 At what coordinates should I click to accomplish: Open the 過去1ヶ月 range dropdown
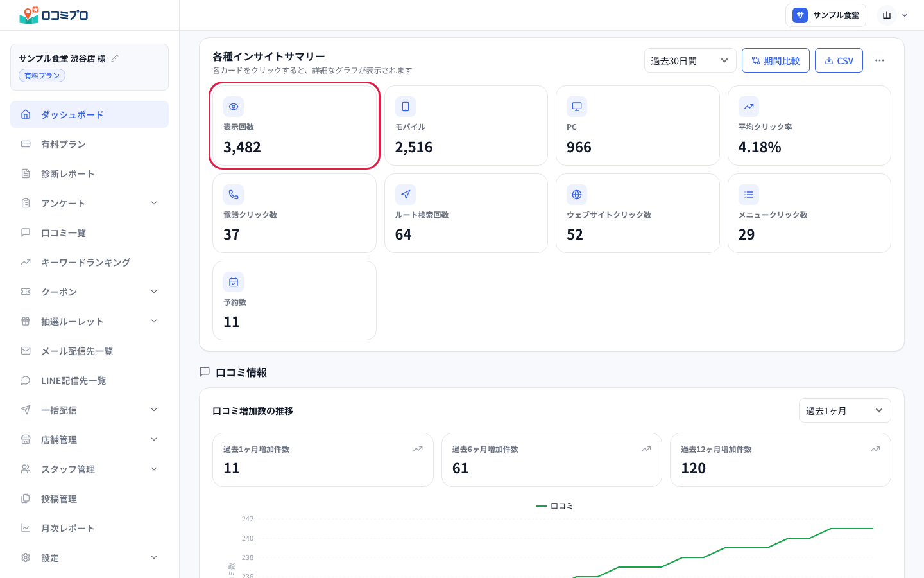tap(844, 410)
